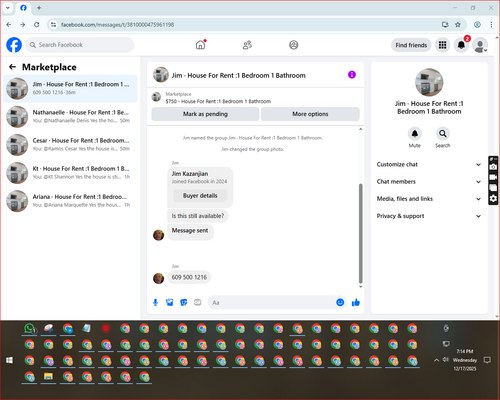Attach a photo with the image icon
Image resolution: width=500 pixels, height=400 pixels.
pyautogui.click(x=170, y=302)
